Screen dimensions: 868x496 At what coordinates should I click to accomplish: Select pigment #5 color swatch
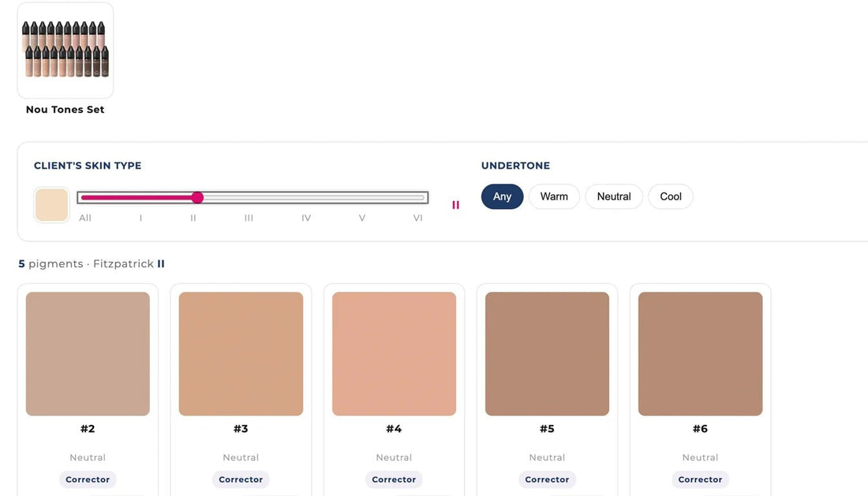click(547, 354)
